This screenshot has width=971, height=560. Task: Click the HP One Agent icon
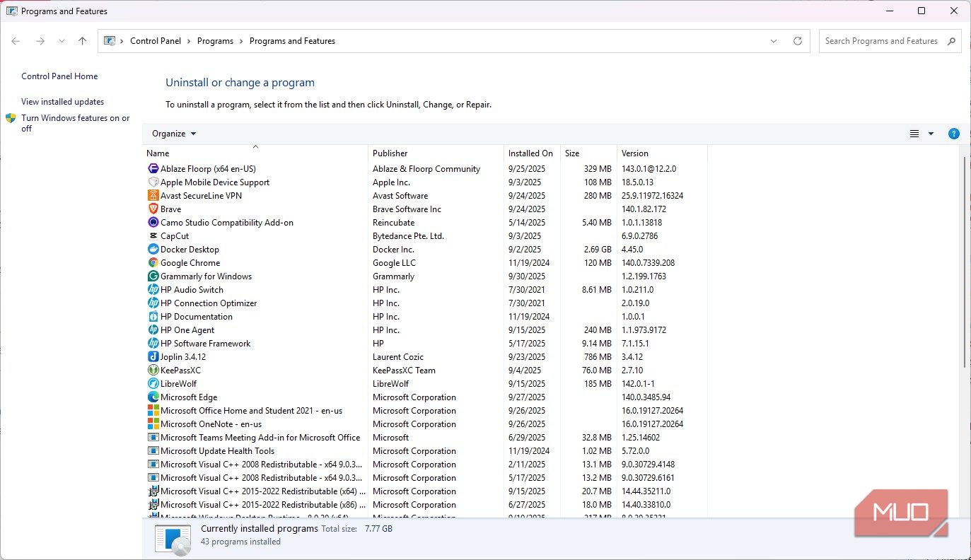pyautogui.click(x=153, y=330)
